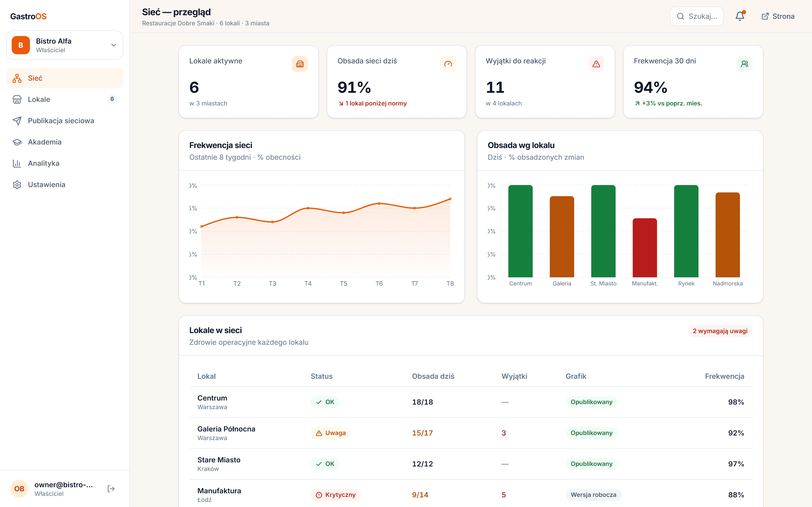Click the Strona external link

pyautogui.click(x=778, y=16)
